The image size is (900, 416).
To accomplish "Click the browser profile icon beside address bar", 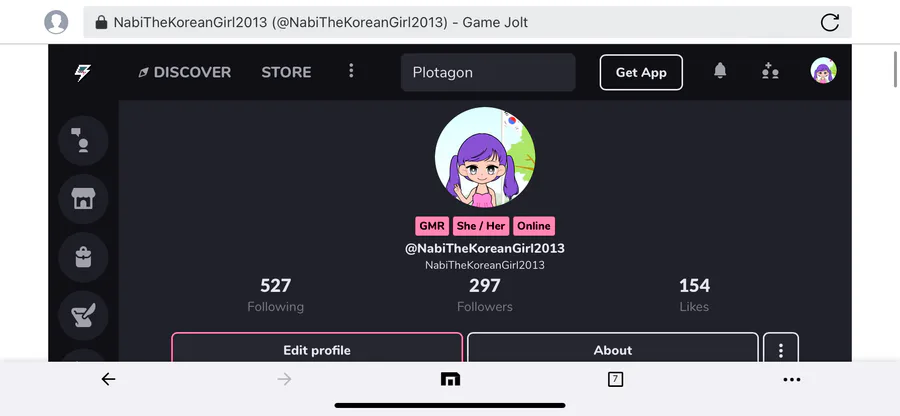I will click(56, 22).
